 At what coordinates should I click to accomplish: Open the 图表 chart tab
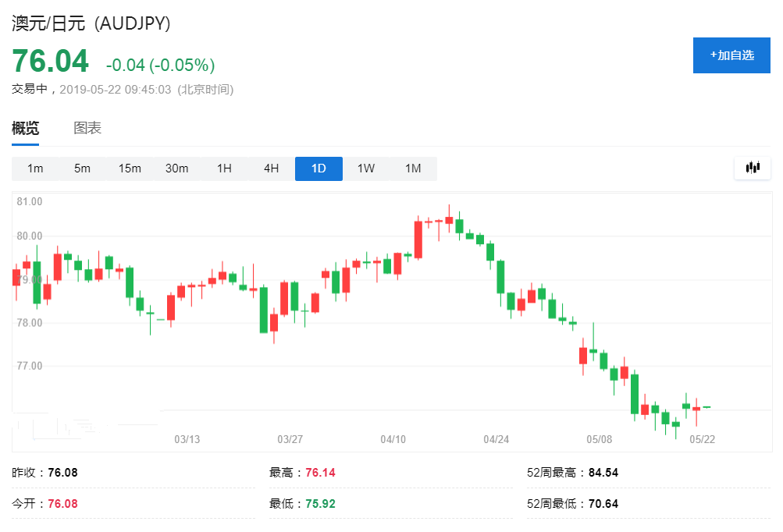87,129
